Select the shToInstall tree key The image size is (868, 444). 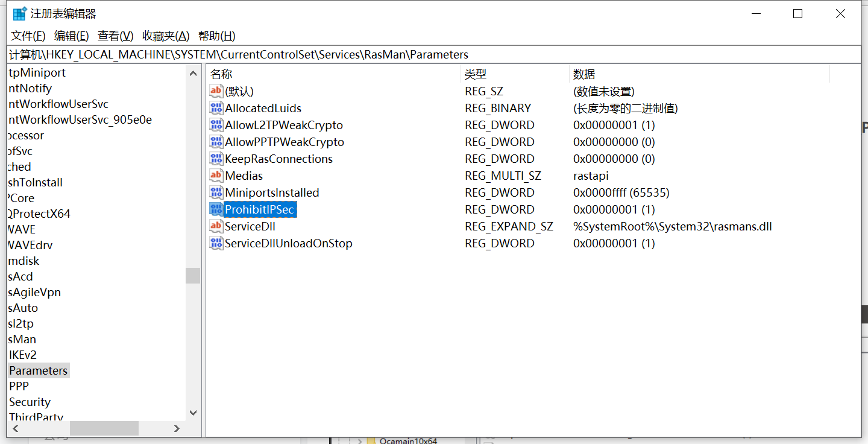[35, 182]
